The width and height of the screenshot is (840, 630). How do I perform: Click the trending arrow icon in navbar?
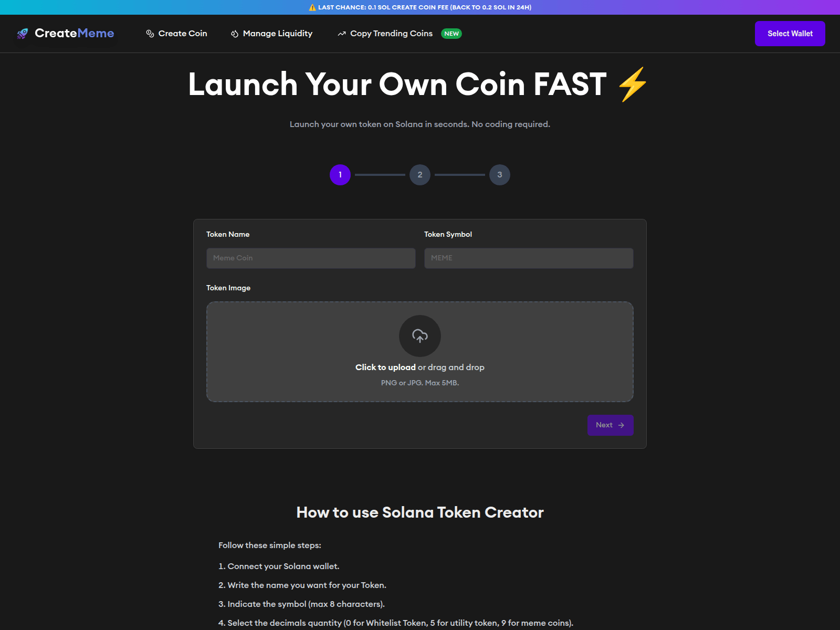point(342,34)
